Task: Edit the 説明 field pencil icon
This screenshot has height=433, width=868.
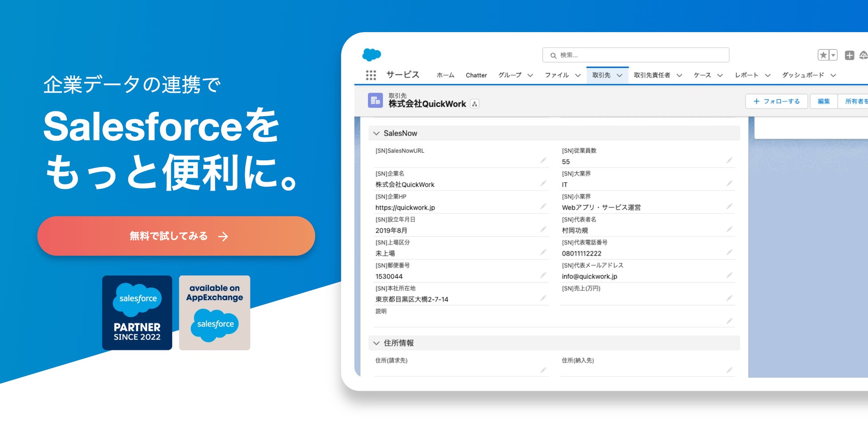Action: point(729,321)
